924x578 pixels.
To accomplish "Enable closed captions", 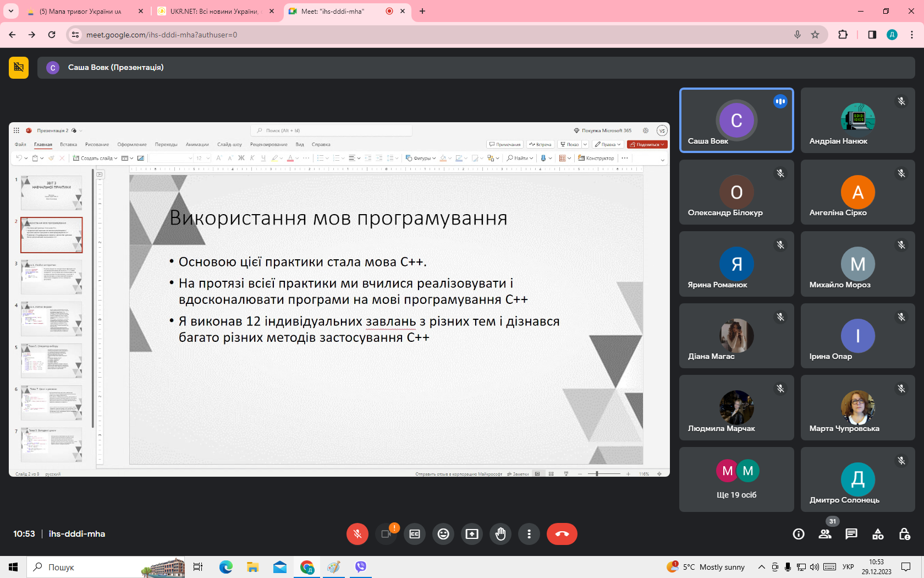I will (415, 534).
